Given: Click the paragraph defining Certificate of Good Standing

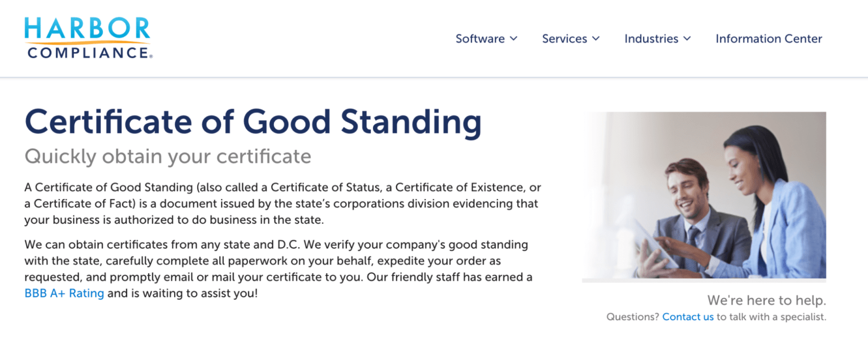Looking at the screenshot, I should 283,203.
